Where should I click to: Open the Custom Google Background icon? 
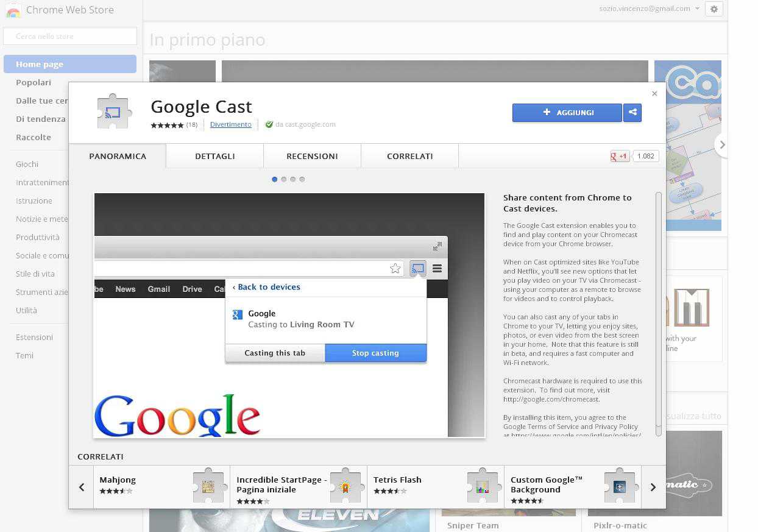[620, 486]
